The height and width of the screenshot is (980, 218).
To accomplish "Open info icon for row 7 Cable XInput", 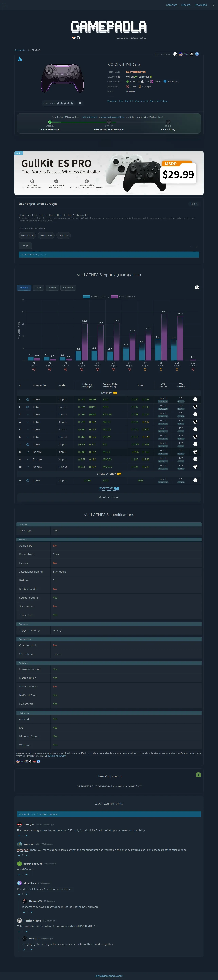I will 27,444.
